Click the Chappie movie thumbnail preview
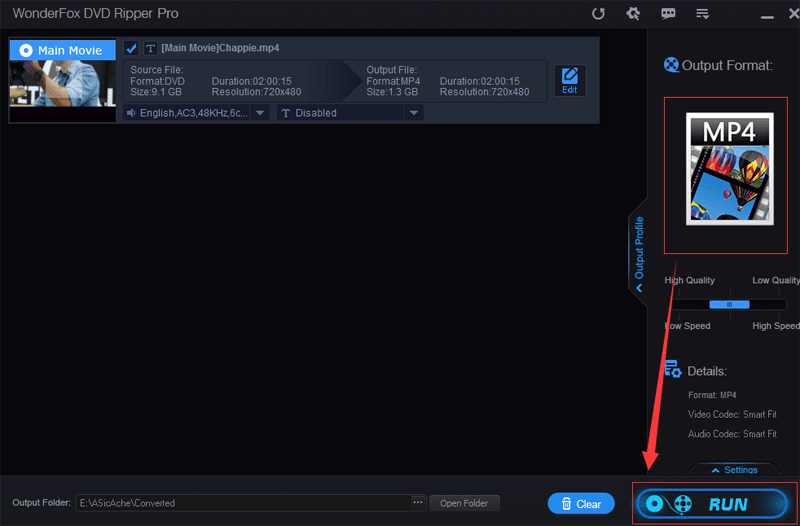The image size is (800, 526). [63, 84]
